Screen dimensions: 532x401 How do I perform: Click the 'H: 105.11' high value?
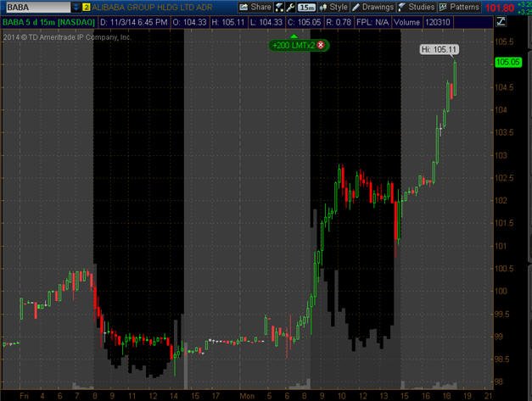(x=228, y=22)
